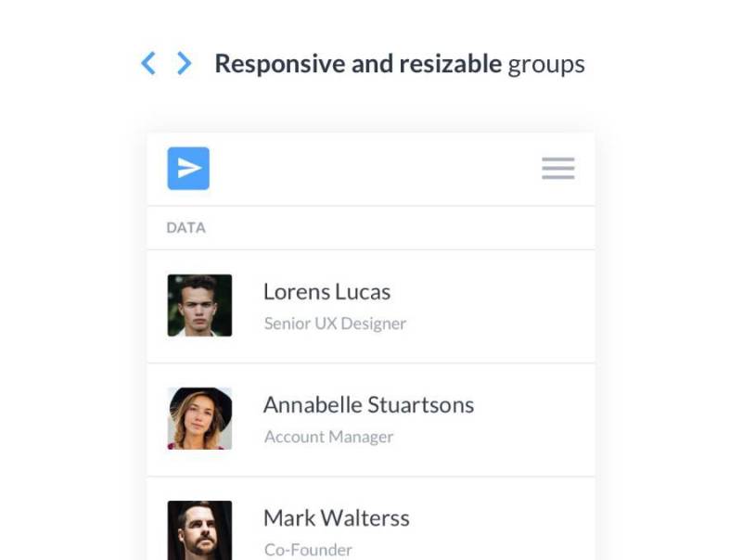Click the DATA section header label
The height and width of the screenshot is (560, 742).
[x=185, y=227]
